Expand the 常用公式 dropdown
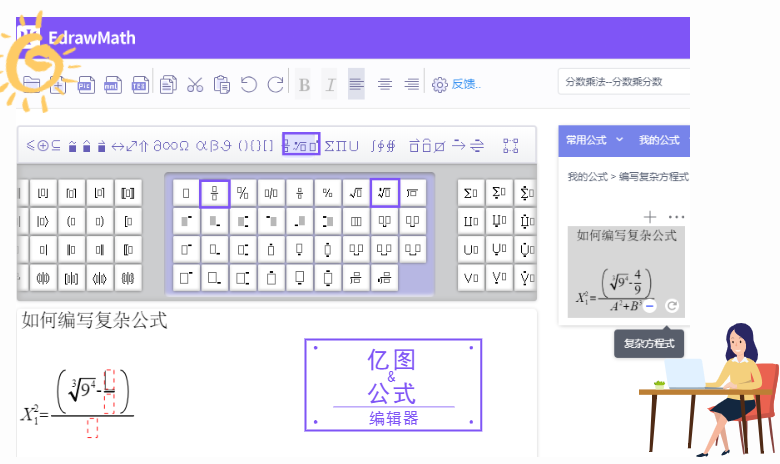Image resolution: width=780 pixels, height=464 pixels. pos(594,140)
